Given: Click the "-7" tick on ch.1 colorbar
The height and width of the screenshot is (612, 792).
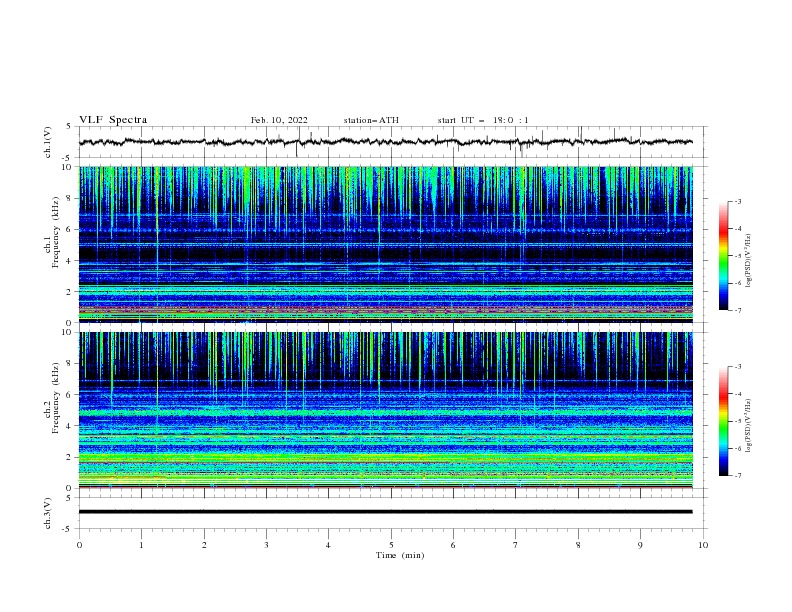Looking at the screenshot, I should [x=737, y=310].
